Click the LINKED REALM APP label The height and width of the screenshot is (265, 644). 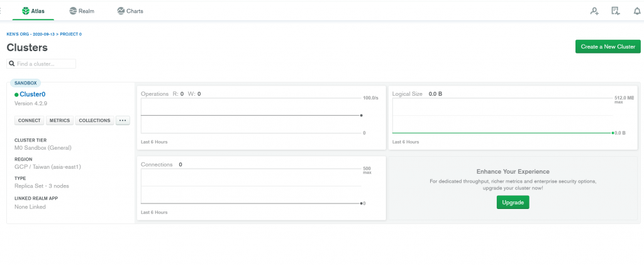36,198
